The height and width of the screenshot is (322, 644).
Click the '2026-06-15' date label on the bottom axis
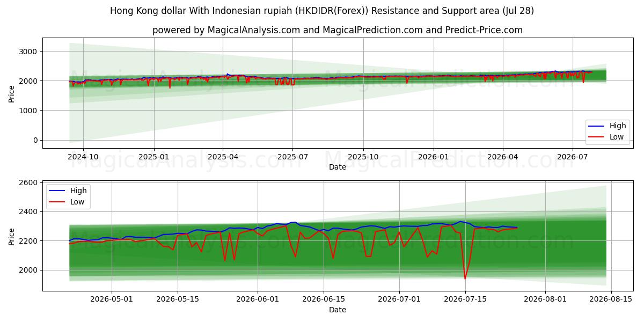(324, 299)
